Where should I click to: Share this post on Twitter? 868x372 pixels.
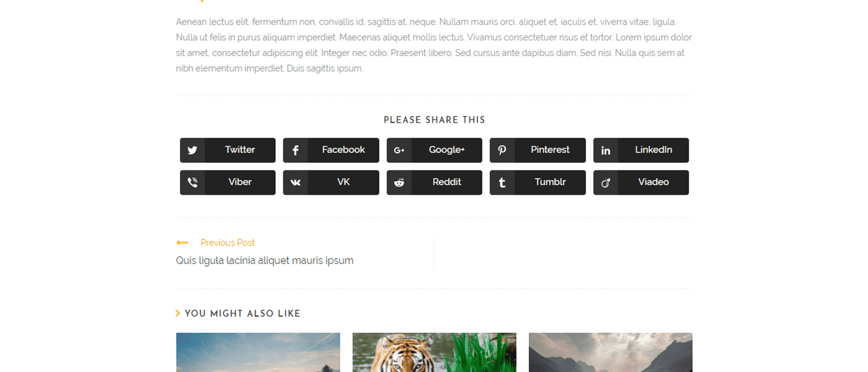228,150
